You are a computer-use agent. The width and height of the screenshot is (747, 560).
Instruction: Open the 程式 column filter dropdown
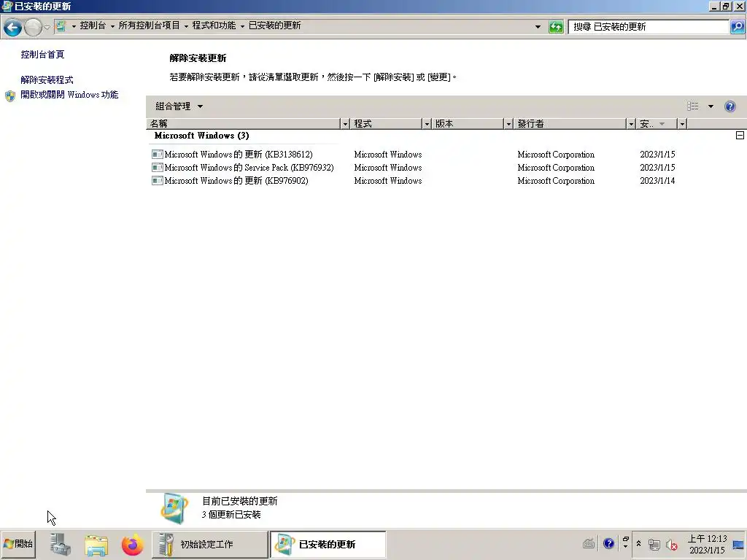(427, 124)
